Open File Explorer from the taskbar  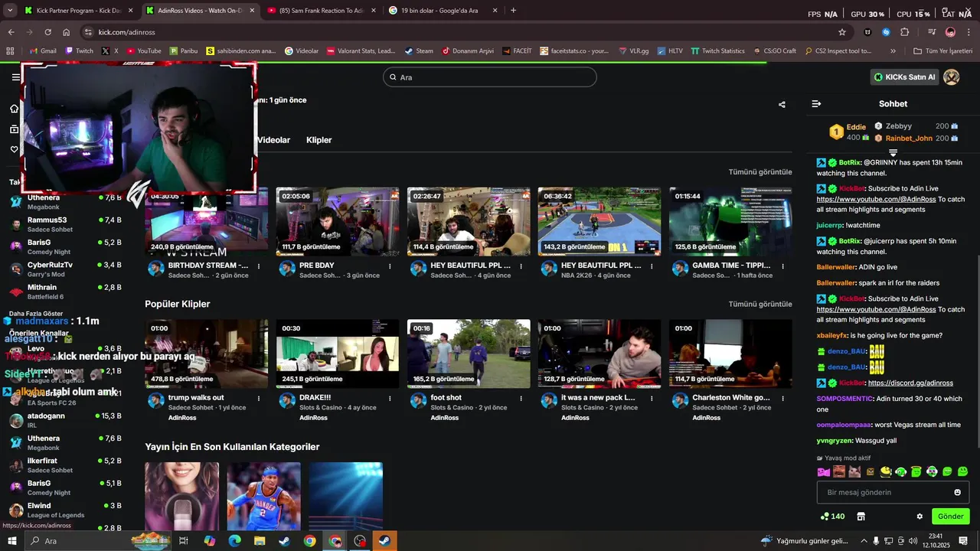[x=260, y=541]
